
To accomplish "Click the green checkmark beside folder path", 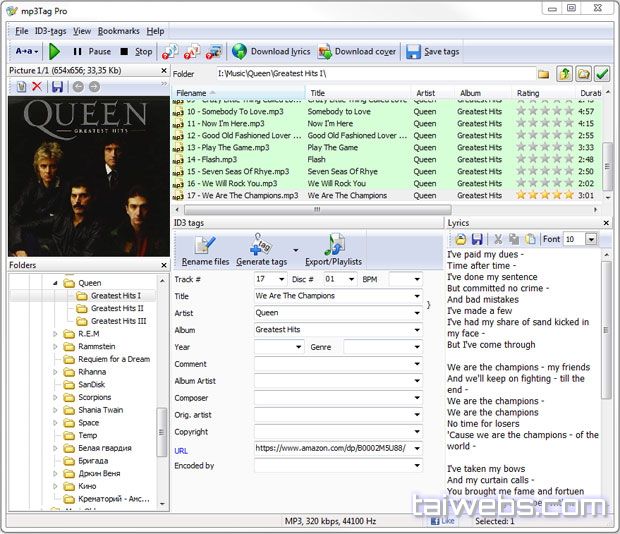I will pos(601,74).
